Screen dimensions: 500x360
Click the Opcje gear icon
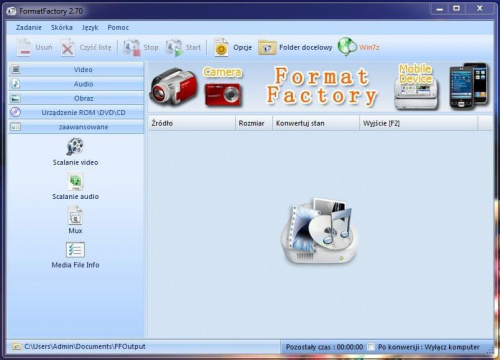[x=221, y=48]
